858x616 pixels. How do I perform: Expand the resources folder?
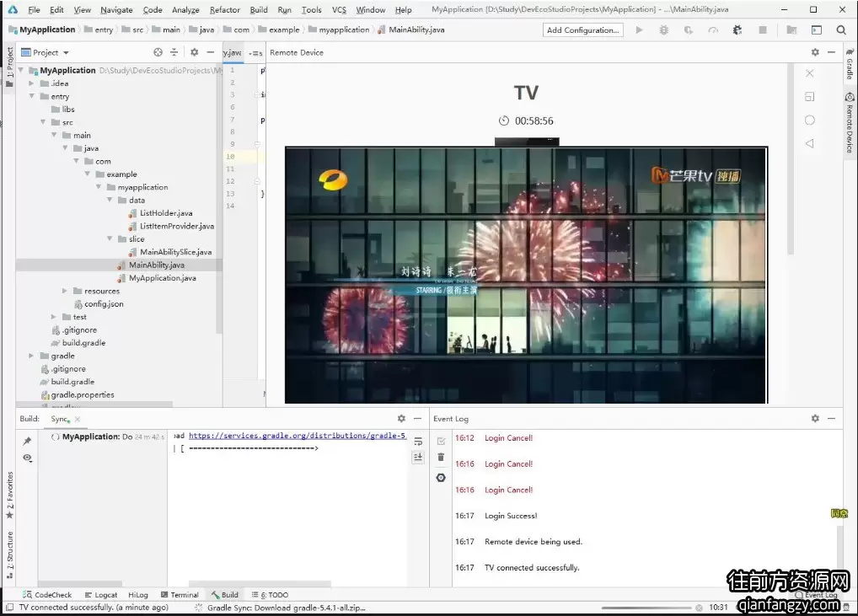point(65,291)
